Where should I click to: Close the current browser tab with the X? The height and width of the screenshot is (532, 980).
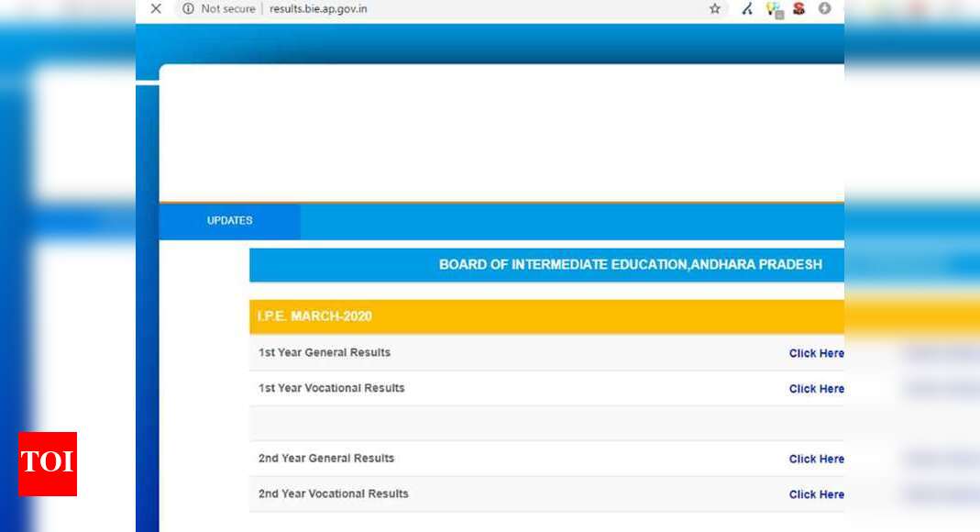(x=155, y=8)
